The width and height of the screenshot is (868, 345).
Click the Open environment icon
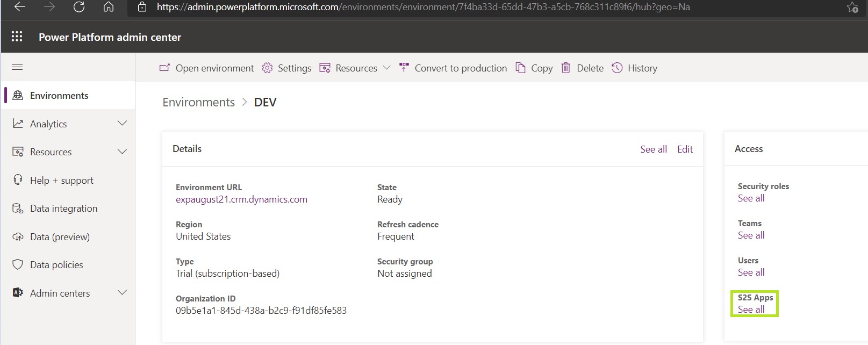tap(164, 68)
